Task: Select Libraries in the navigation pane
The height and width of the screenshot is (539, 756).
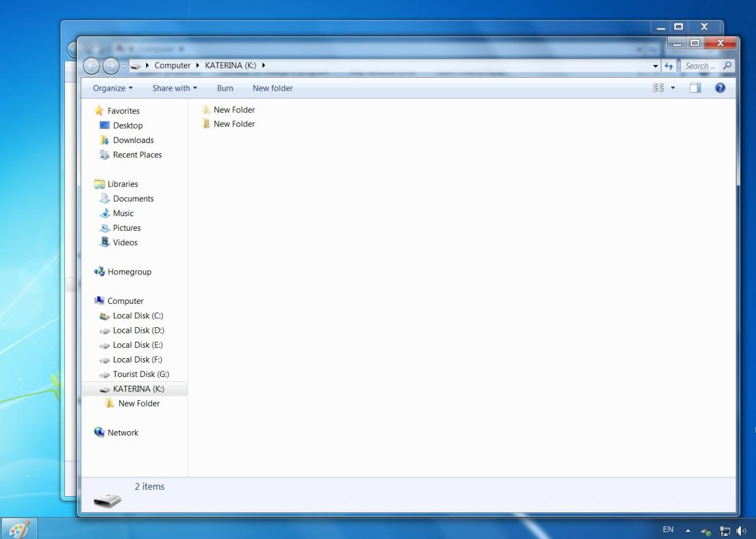Action: coord(116,184)
